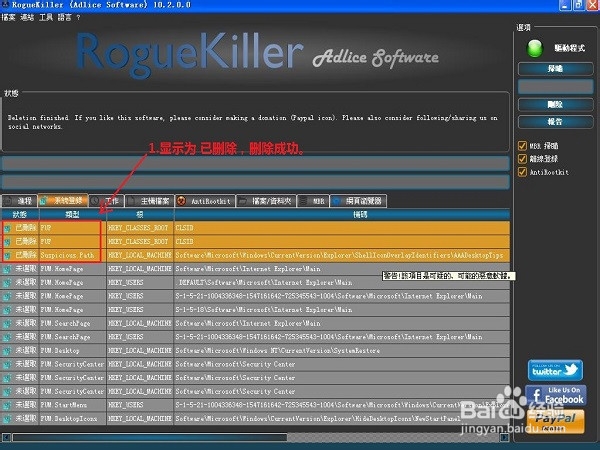The width and height of the screenshot is (600, 450).
Task: Switch to the 進程 tab
Action: coord(19,201)
